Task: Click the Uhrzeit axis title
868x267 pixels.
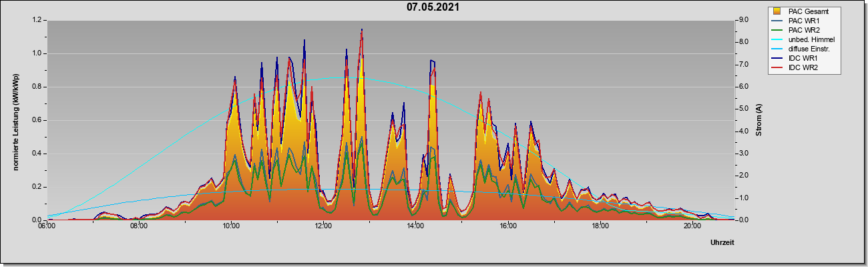Action: point(722,243)
